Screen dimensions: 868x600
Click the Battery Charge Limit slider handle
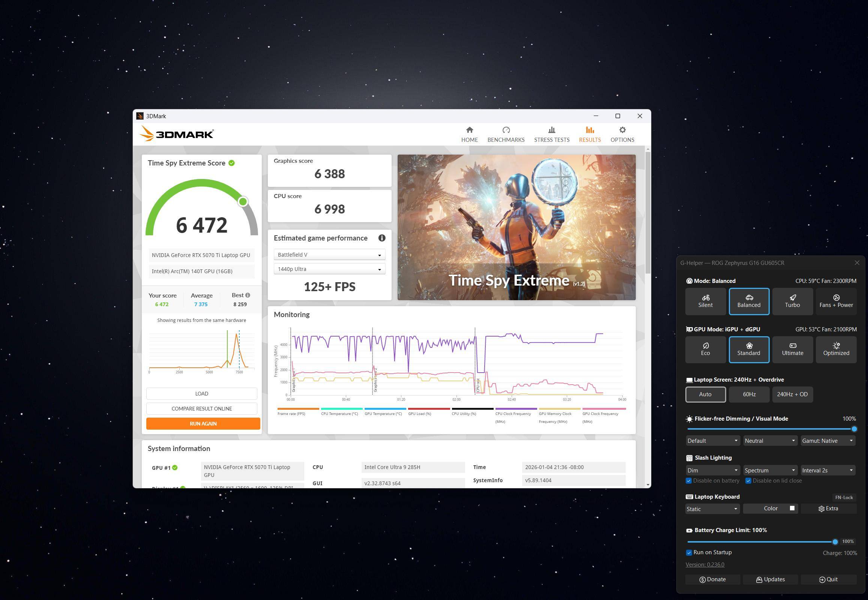coord(835,542)
